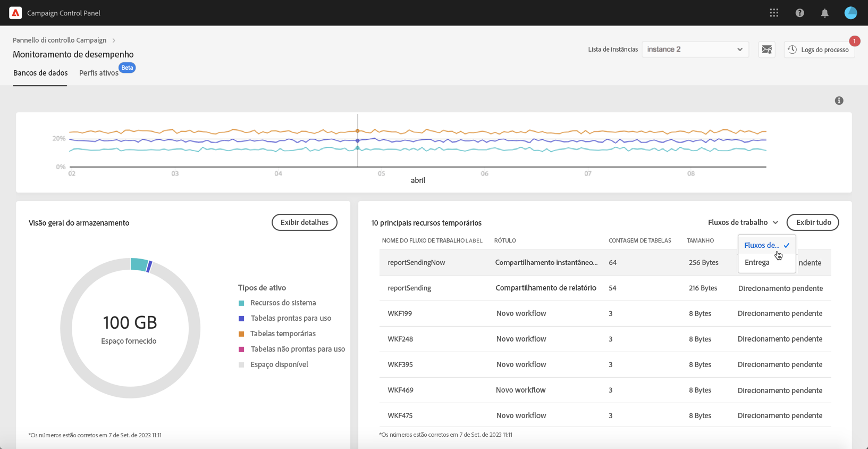The width and height of the screenshot is (868, 449).
Task: Expand the Fluxos de trabalho dropdown
Action: point(743,222)
